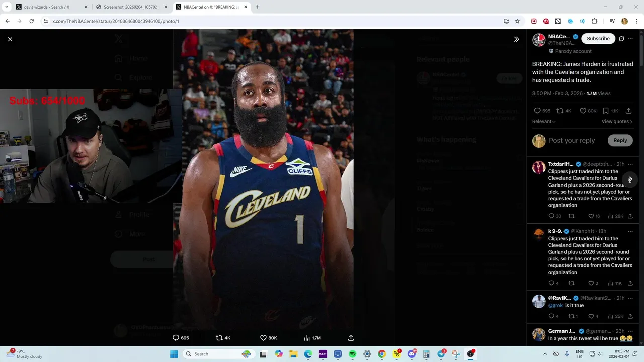The height and width of the screenshot is (362, 644).
Task: Bookmark this page with star icon
Action: pos(517,21)
